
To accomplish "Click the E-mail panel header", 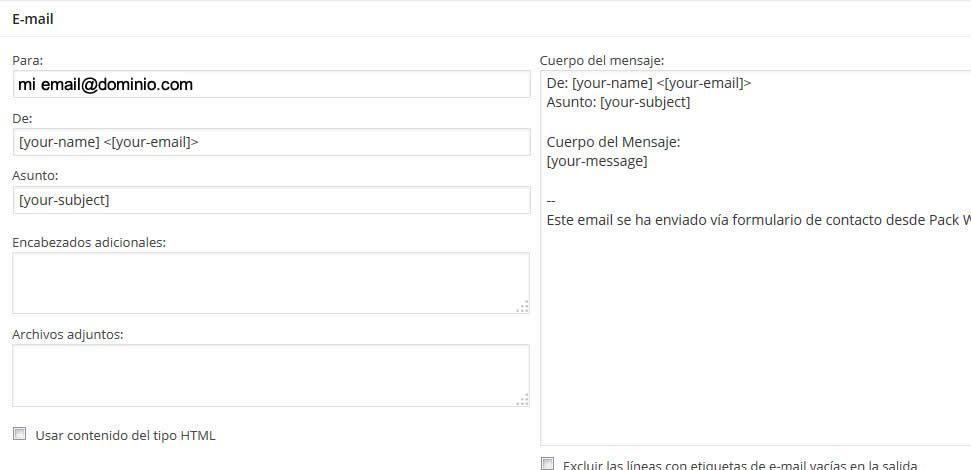I will tap(33, 19).
